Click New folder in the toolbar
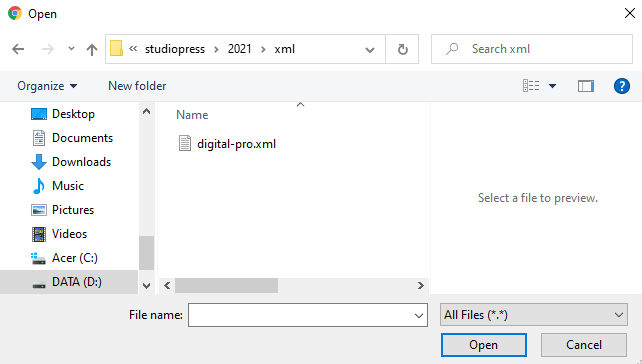This screenshot has height=364, width=642. (137, 86)
